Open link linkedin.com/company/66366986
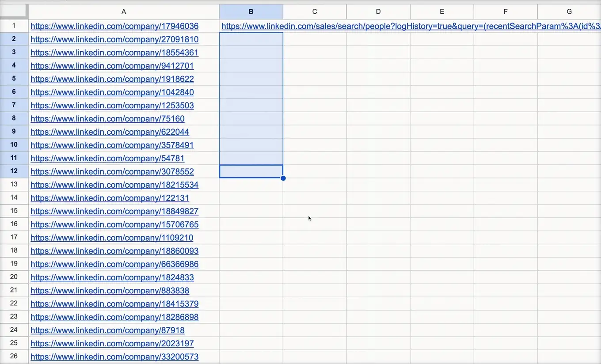This screenshot has height=364, width=601. click(114, 264)
